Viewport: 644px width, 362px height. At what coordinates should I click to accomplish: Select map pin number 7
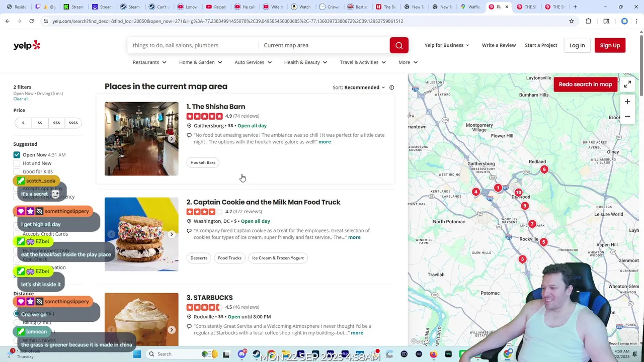coord(532,224)
